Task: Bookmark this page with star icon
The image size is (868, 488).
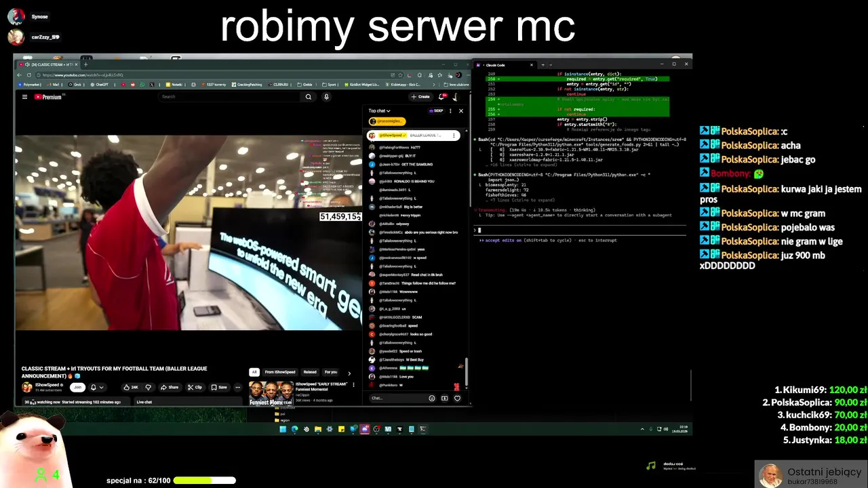Action: coord(400,75)
